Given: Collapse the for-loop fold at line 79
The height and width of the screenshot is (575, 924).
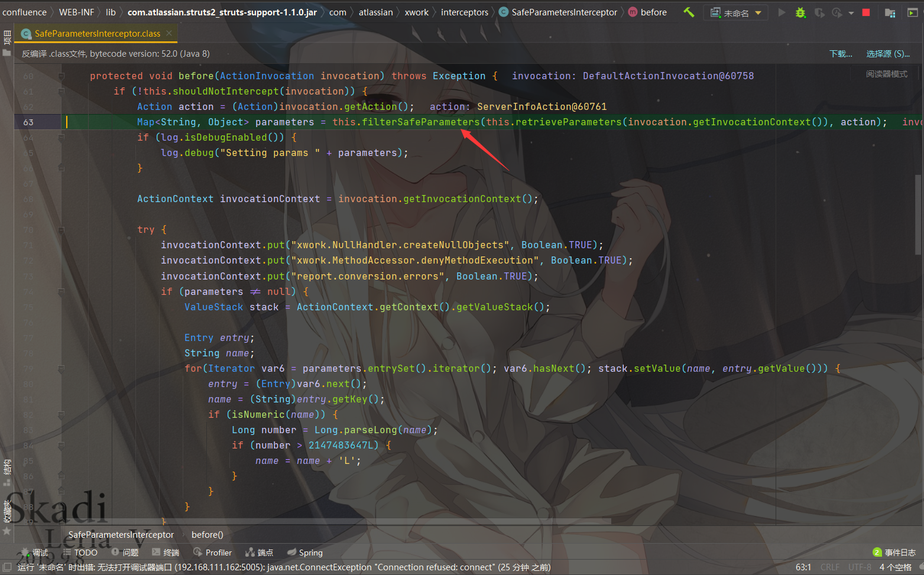Looking at the screenshot, I should coord(61,368).
